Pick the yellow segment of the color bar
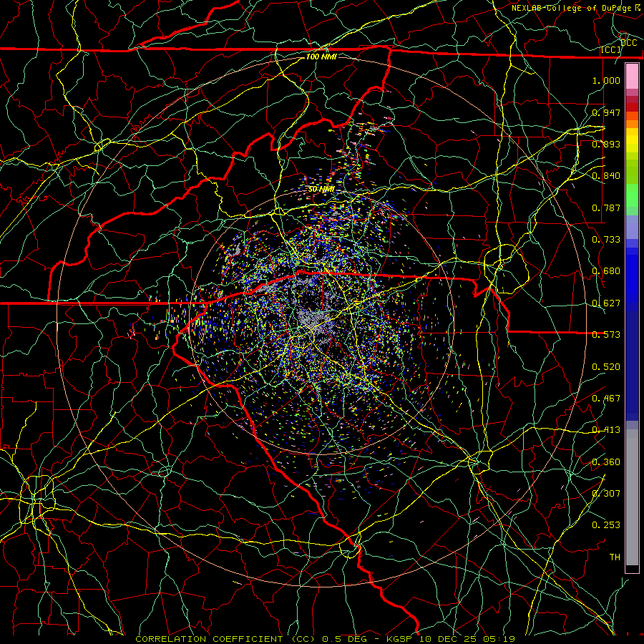 pos(632,140)
